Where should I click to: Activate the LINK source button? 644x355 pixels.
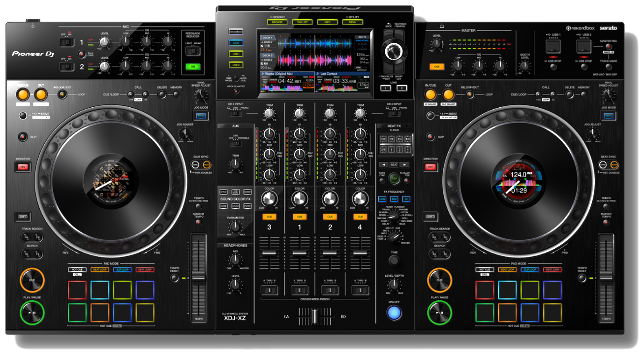[x=236, y=42]
